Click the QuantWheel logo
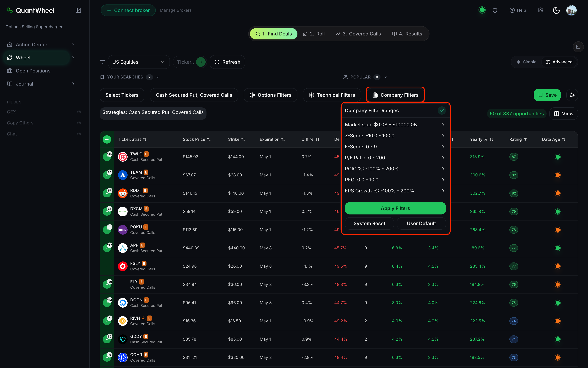 pyautogui.click(x=30, y=10)
